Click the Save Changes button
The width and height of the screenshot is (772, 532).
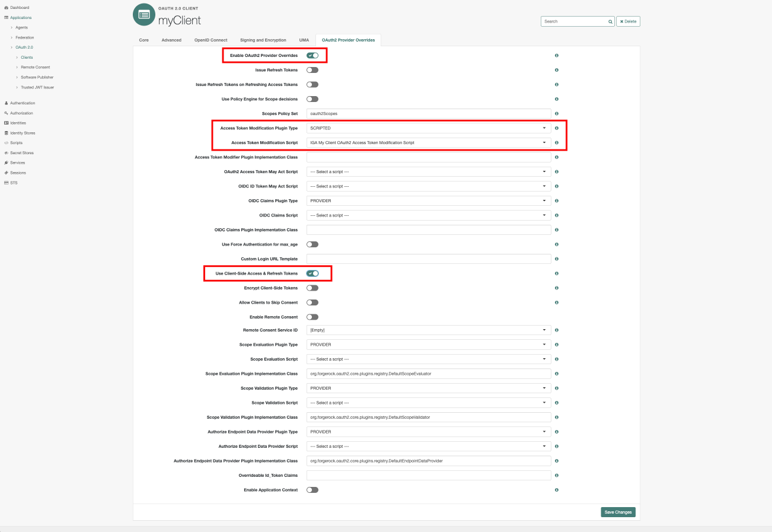coord(618,511)
